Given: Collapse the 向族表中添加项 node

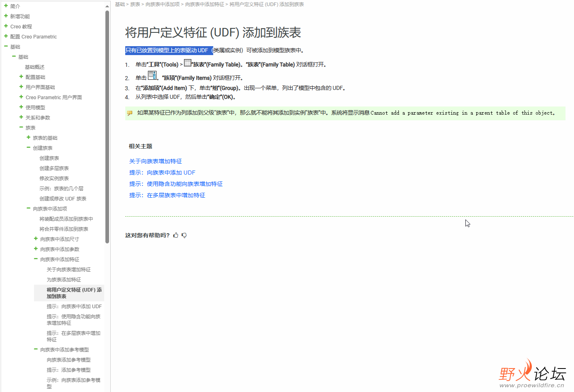Looking at the screenshot, I should point(28,208).
